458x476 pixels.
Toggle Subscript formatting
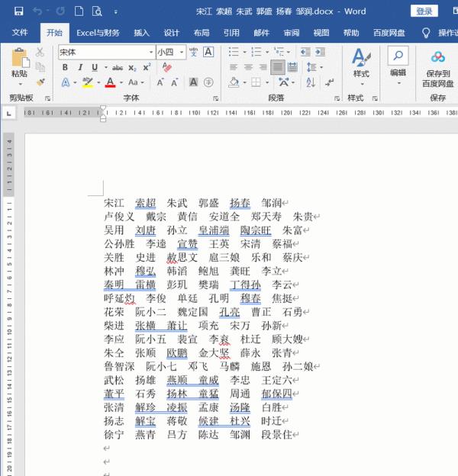click(x=132, y=68)
